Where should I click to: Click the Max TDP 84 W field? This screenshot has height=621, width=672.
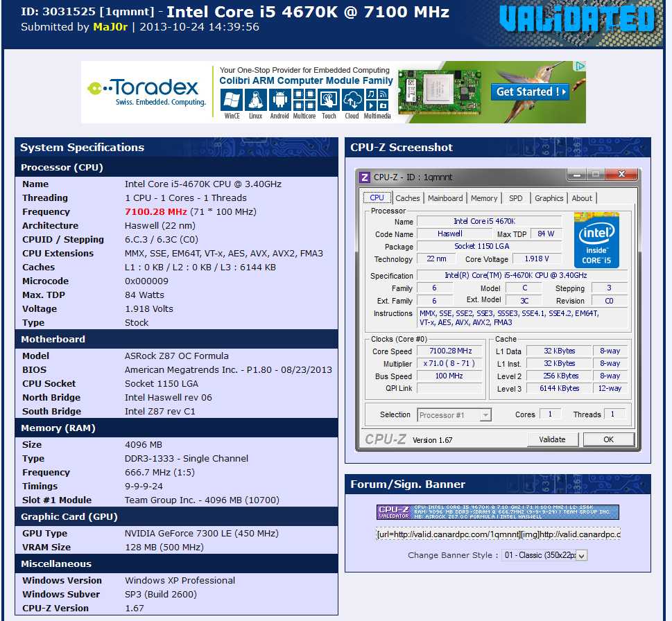[546, 234]
